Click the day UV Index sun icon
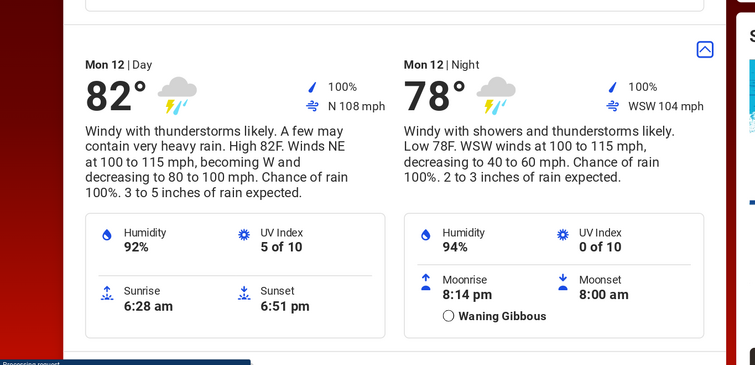This screenshot has width=755, height=365. pos(244,235)
